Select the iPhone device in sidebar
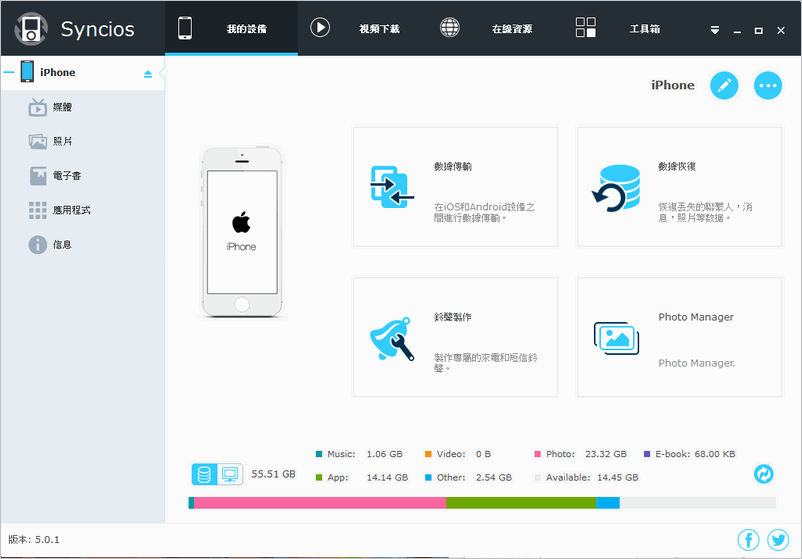This screenshot has height=559, width=802. (x=82, y=72)
